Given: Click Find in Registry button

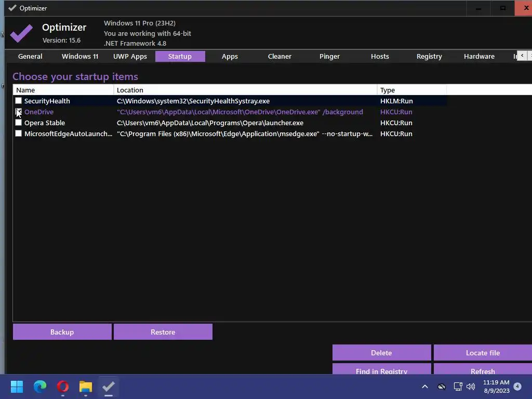Looking at the screenshot, I should (381, 369).
